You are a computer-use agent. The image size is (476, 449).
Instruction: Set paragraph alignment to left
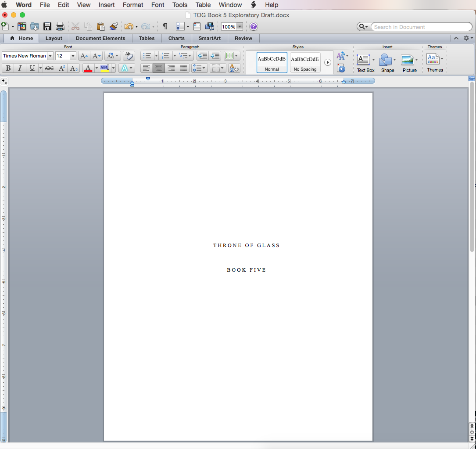point(147,68)
